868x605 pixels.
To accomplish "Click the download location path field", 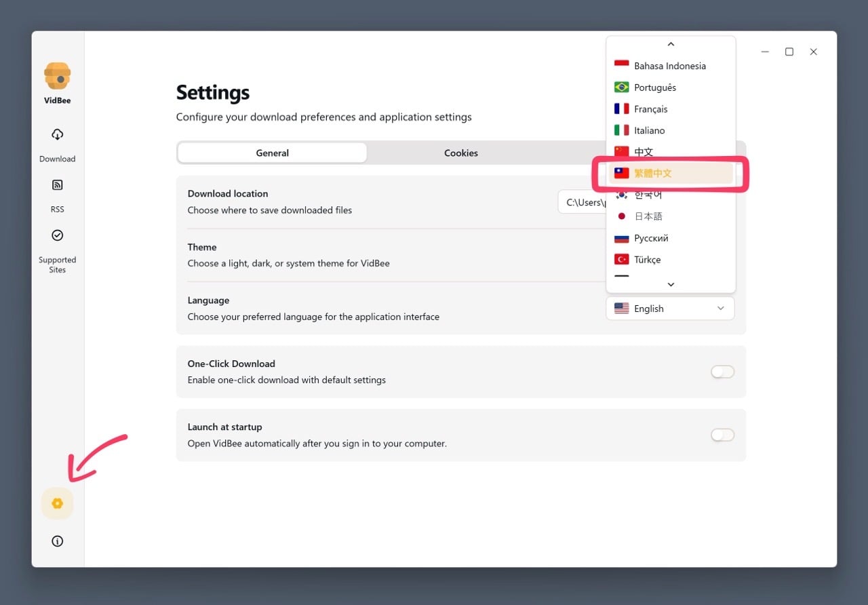I will point(582,202).
